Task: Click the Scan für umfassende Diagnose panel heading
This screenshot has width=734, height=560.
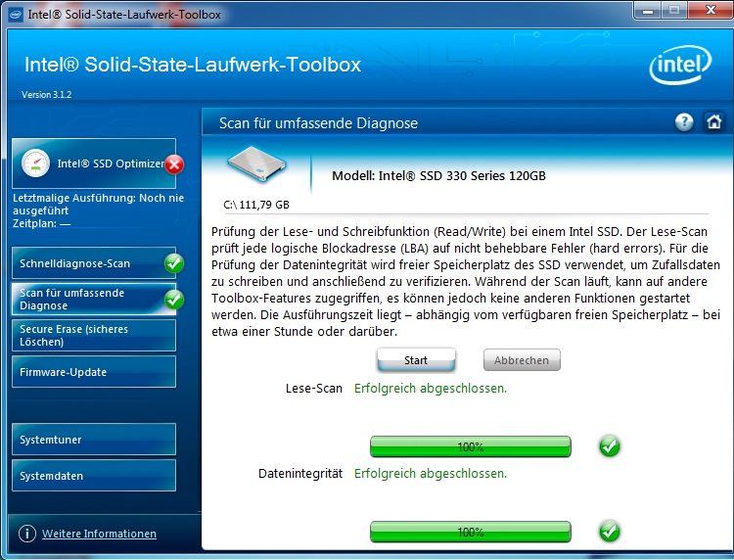Action: [318, 123]
